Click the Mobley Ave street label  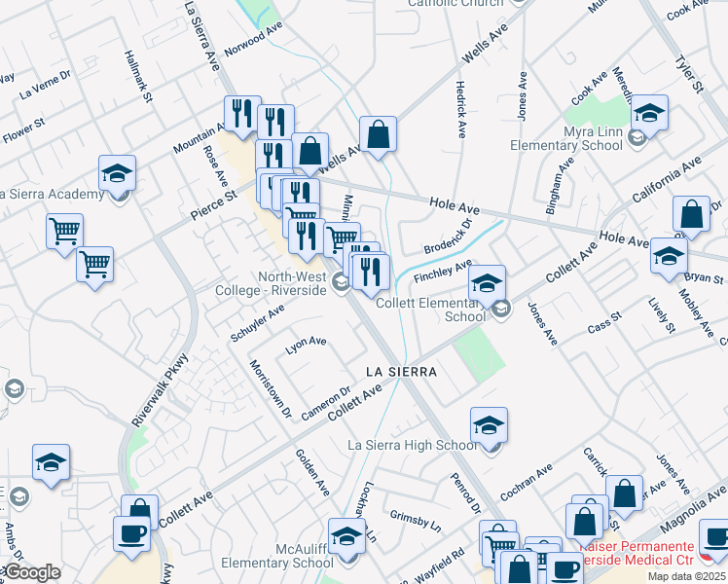pos(696,312)
